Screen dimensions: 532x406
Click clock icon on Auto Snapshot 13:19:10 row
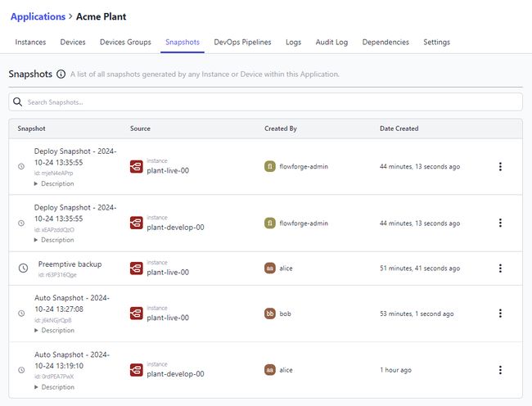tap(21, 370)
